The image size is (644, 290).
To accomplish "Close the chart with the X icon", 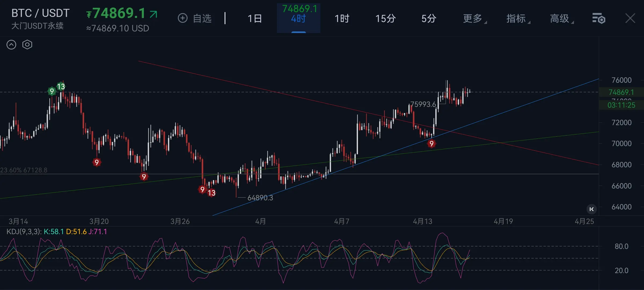I will pos(630,19).
